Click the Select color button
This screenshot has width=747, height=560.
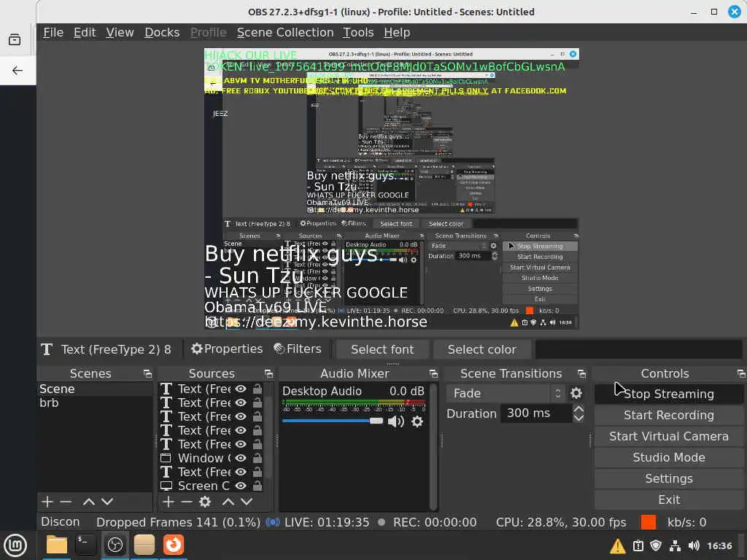481,349
